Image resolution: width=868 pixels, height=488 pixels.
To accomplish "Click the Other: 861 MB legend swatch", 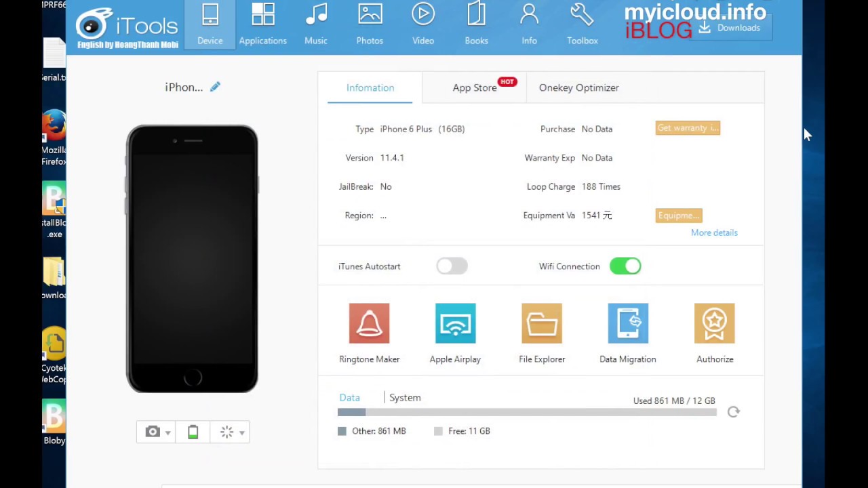I will (x=342, y=431).
